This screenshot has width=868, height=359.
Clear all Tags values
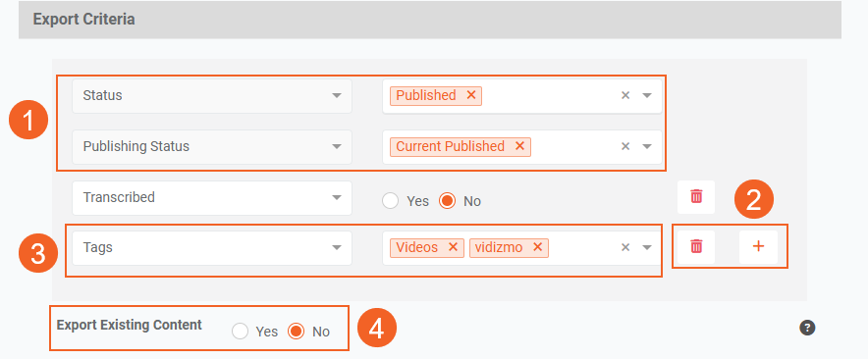625,247
